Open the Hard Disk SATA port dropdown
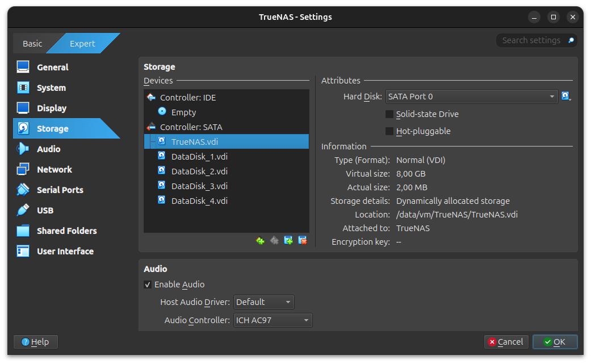Image resolution: width=591 pixels, height=364 pixels. [472, 97]
